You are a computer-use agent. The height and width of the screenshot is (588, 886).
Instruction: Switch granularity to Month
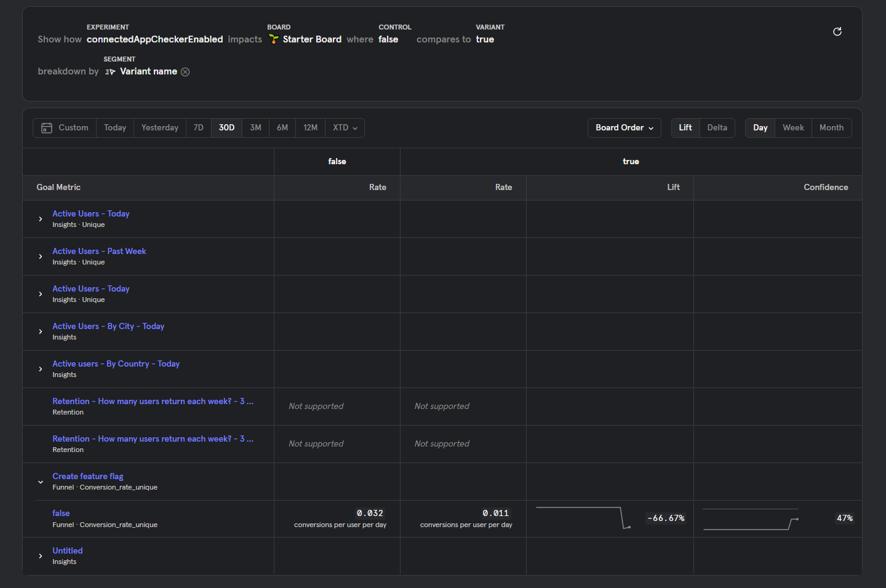pyautogui.click(x=831, y=127)
